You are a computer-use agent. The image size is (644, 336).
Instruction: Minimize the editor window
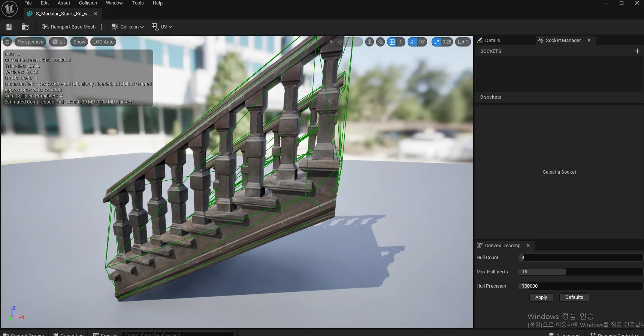coord(606,3)
